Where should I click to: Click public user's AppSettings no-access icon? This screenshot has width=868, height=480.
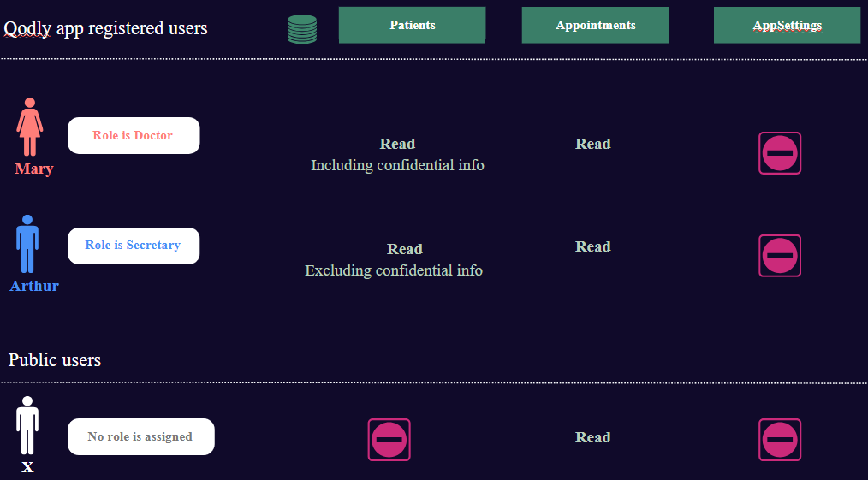pos(780,440)
